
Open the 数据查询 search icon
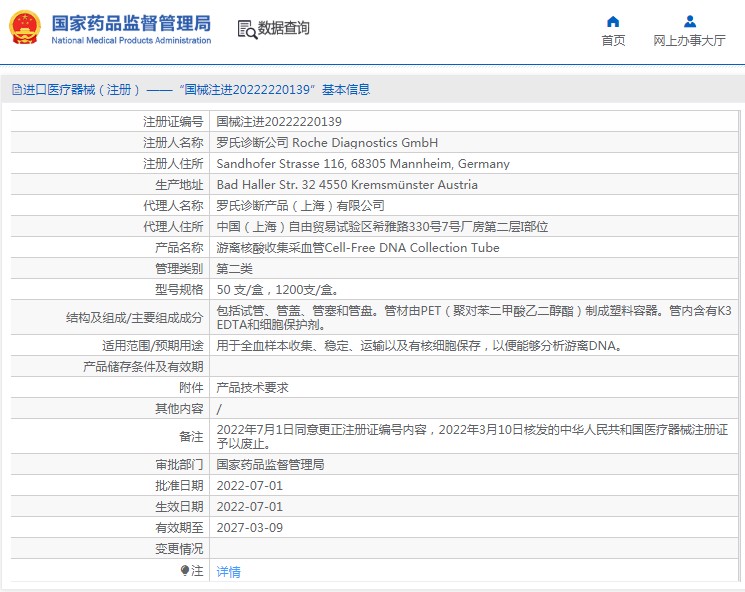point(247,29)
